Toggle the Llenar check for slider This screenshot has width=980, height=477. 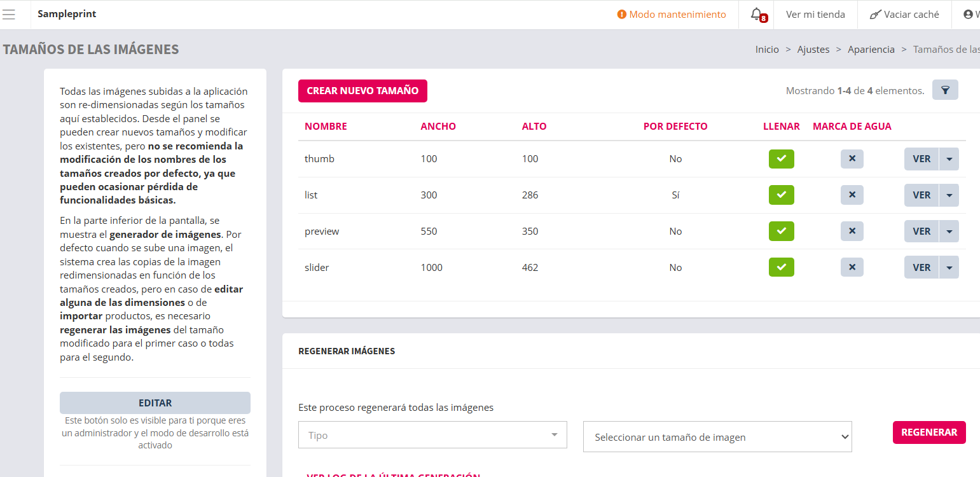tap(781, 268)
